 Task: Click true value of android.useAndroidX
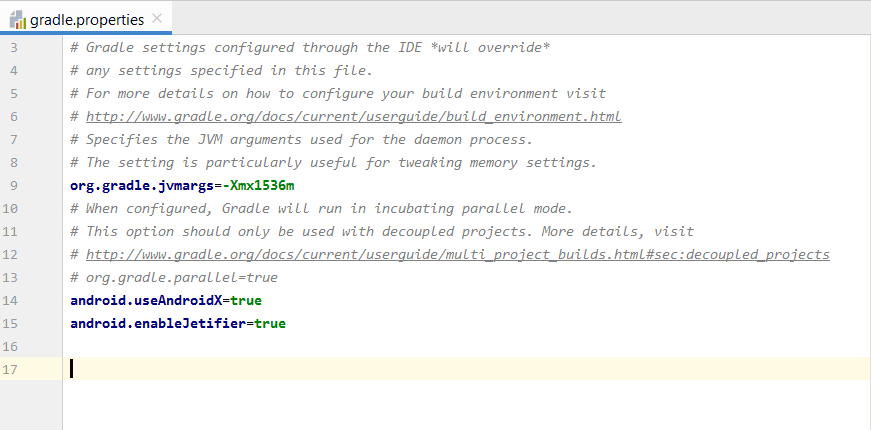(246, 301)
